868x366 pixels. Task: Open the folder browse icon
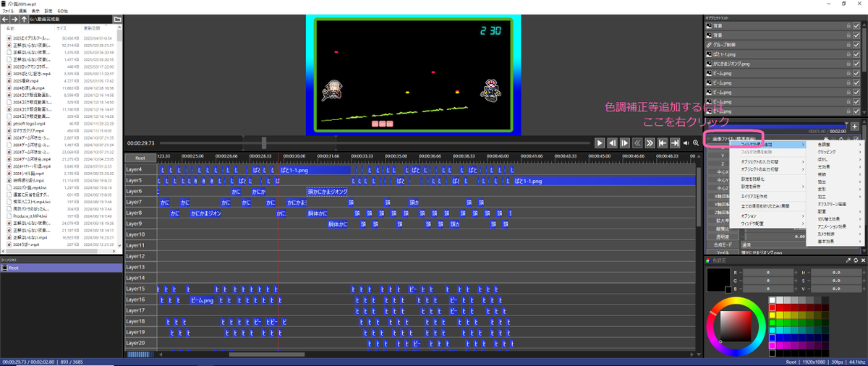pyautogui.click(x=118, y=19)
